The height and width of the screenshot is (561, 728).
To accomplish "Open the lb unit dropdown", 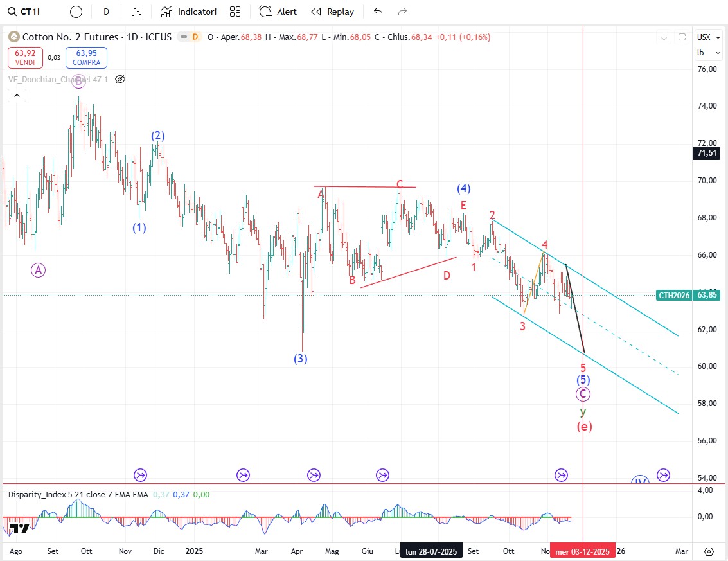I will (x=708, y=53).
